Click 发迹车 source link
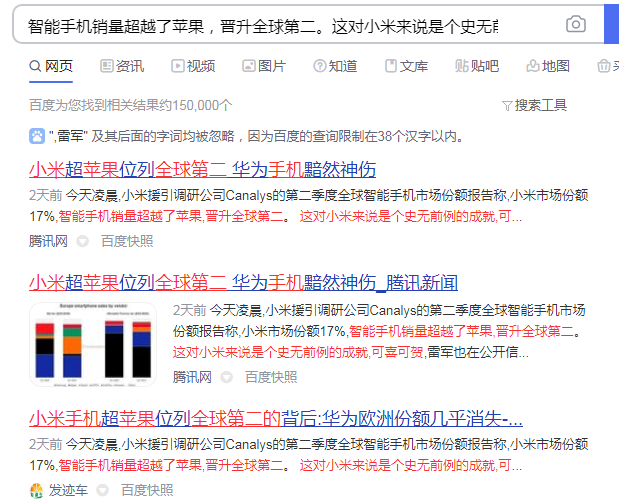 [68, 491]
